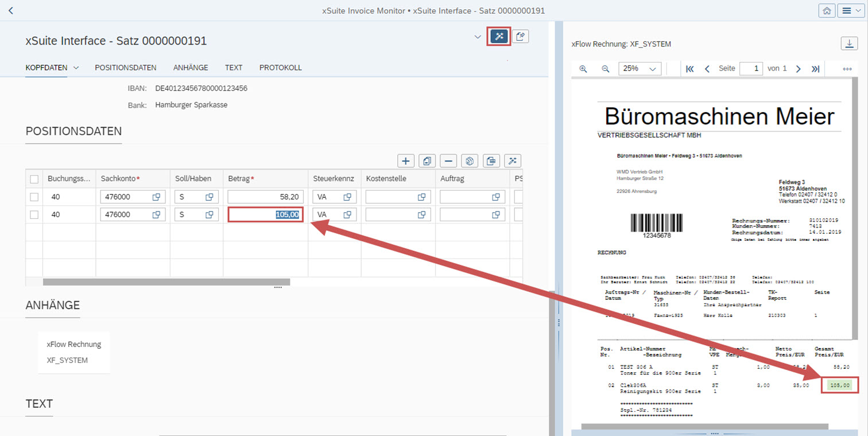Screen dimensions: 868x436
Task: Expand the KOPFDATEN tab dropdown arrow
Action: (x=76, y=68)
